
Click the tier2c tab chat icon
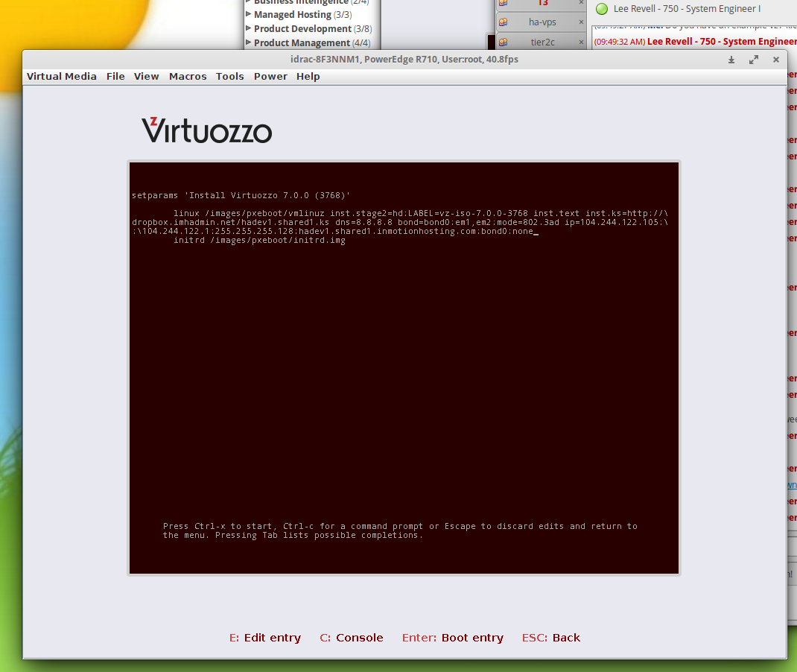click(504, 42)
